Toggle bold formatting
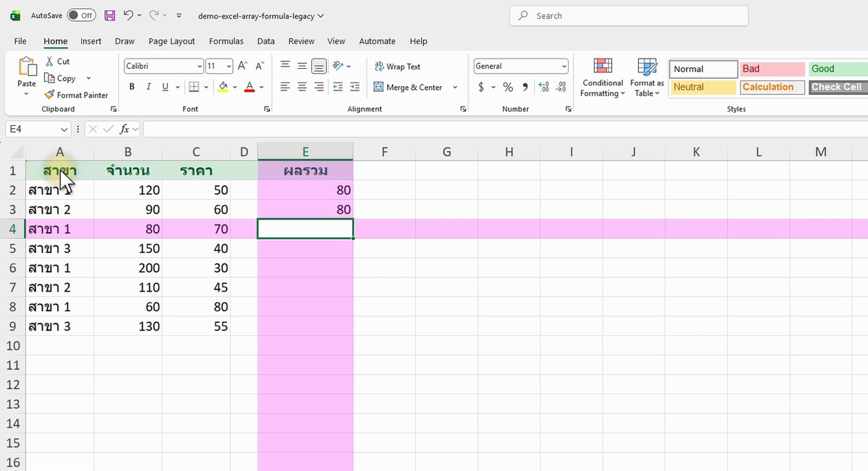868x471 pixels. pyautogui.click(x=132, y=87)
